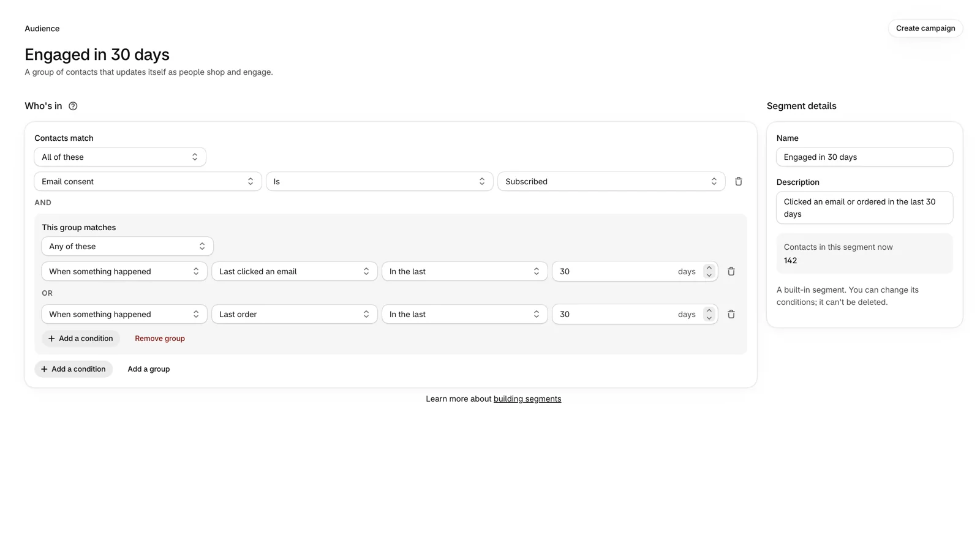
Task: Open When something happened dropdown above OR
Action: 124,271
